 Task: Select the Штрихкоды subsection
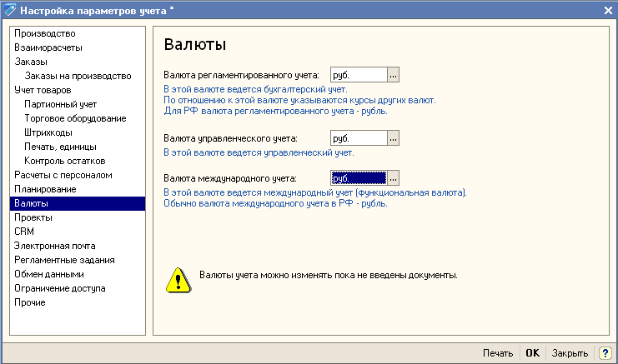coord(78,132)
